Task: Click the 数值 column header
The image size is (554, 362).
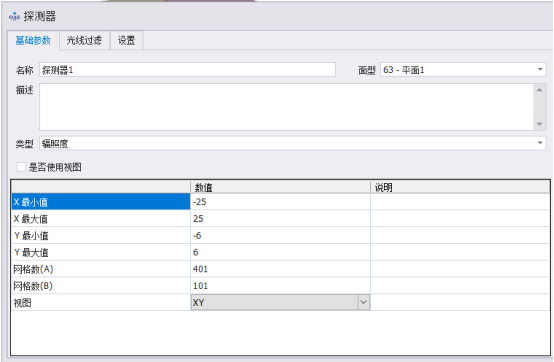Action: pyautogui.click(x=280, y=187)
